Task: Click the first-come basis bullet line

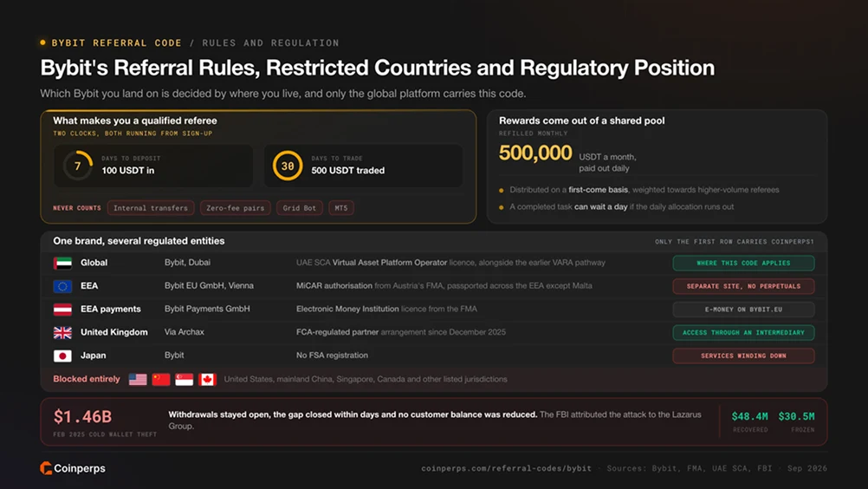Action: [645, 190]
